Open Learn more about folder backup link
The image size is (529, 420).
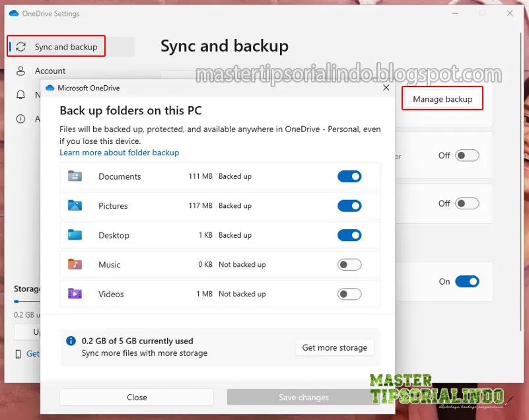point(119,153)
